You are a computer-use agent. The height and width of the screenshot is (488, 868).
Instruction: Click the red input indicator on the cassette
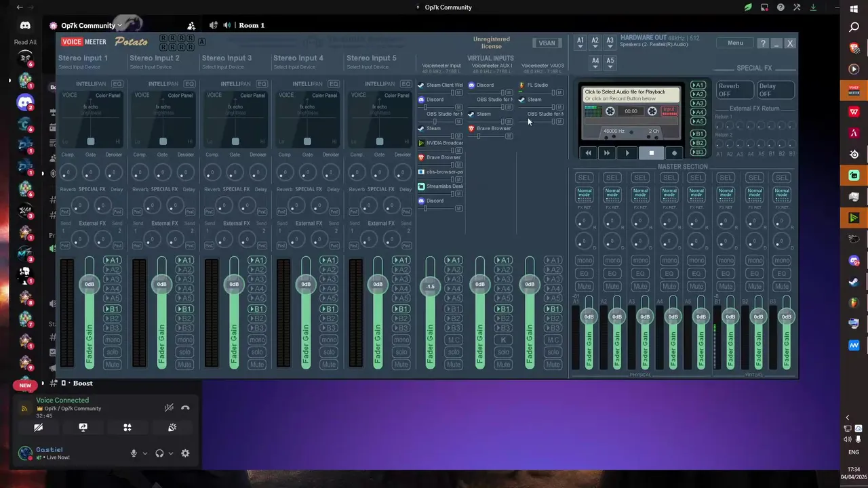click(669, 111)
